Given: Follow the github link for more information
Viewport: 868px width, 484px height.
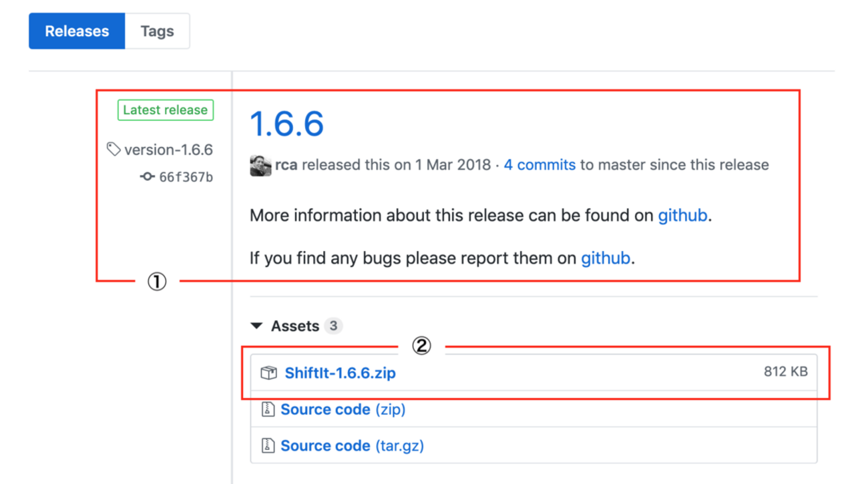Looking at the screenshot, I should pos(682,216).
